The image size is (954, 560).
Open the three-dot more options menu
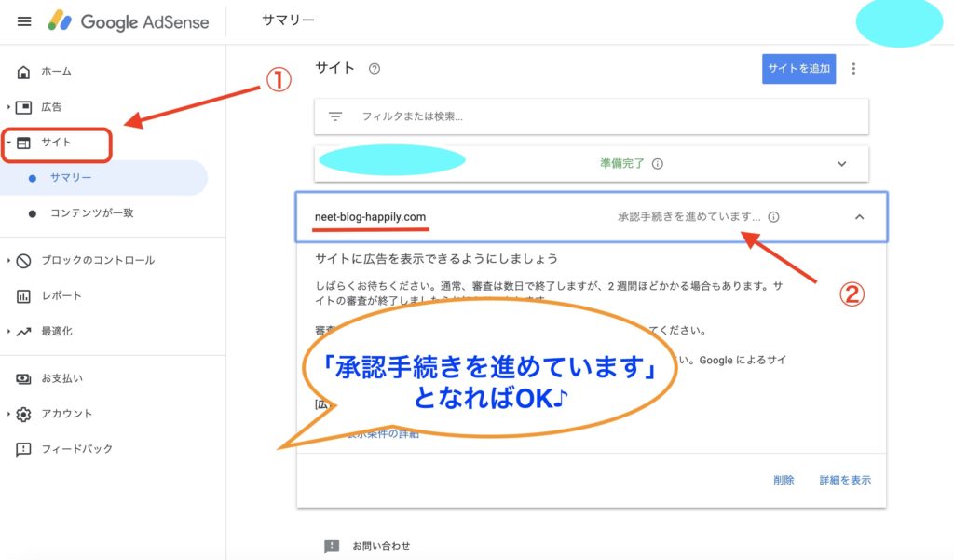(x=853, y=69)
